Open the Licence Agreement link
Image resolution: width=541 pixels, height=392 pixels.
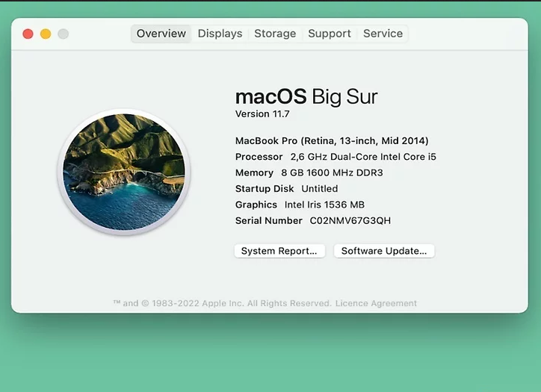pyautogui.click(x=376, y=303)
